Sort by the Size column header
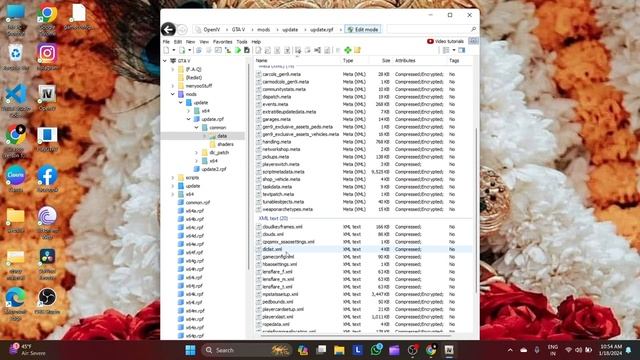 tap(386, 60)
